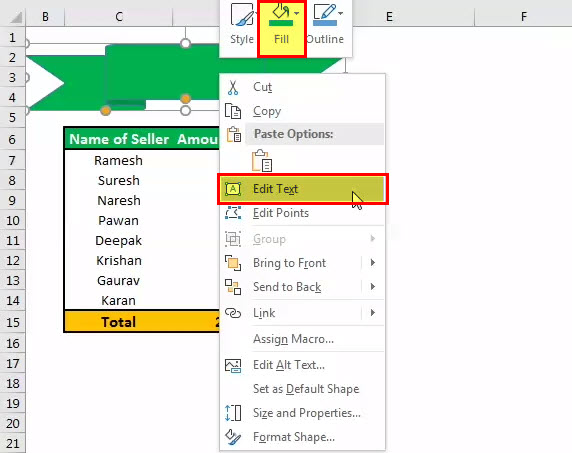Select row 21 header
Viewport: 572px width, 453px height.
tap(12, 444)
